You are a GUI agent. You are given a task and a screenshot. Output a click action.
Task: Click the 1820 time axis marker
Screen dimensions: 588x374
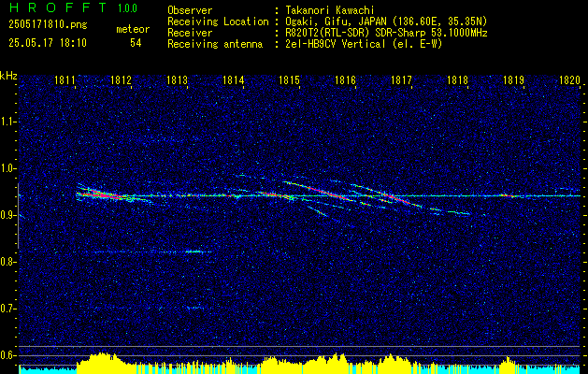(569, 79)
